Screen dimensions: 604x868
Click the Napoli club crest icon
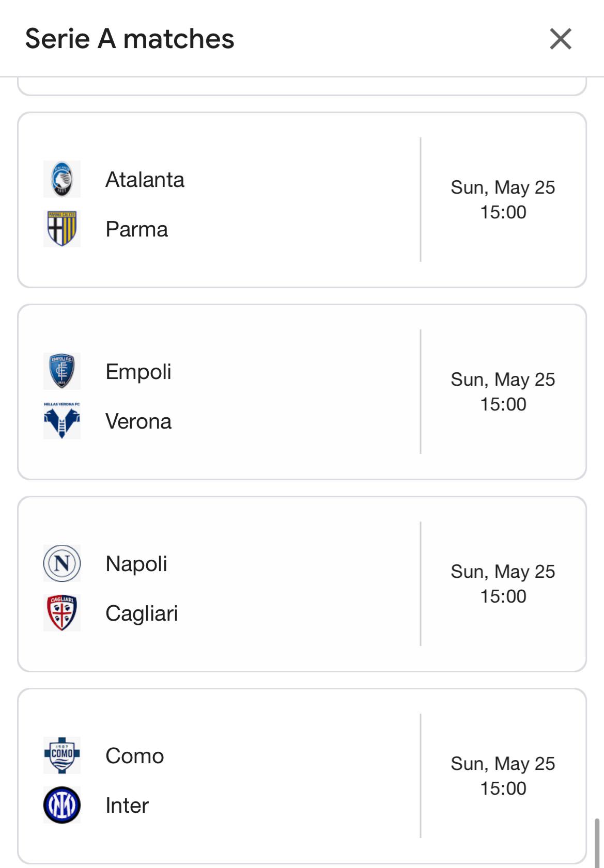pos(62,563)
